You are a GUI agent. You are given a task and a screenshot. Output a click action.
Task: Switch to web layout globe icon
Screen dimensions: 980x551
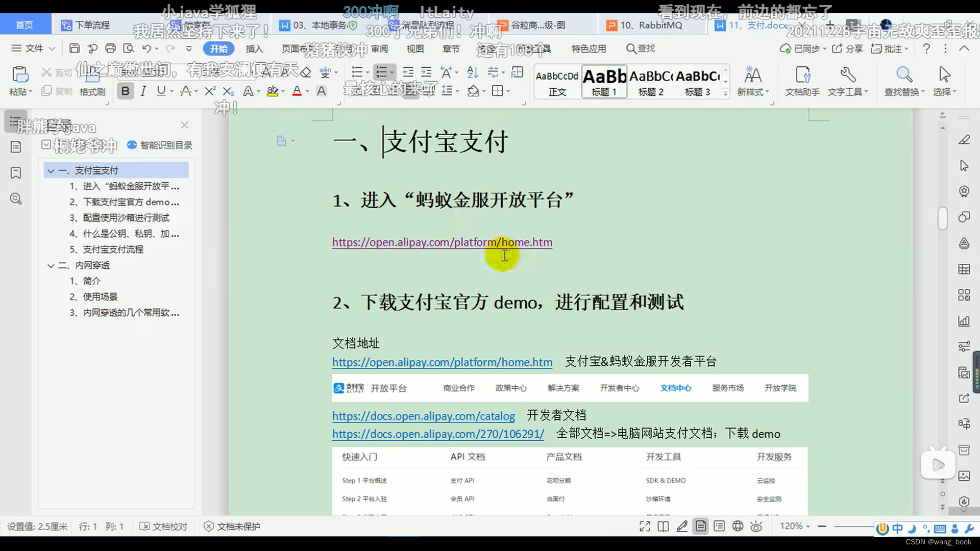click(x=738, y=527)
